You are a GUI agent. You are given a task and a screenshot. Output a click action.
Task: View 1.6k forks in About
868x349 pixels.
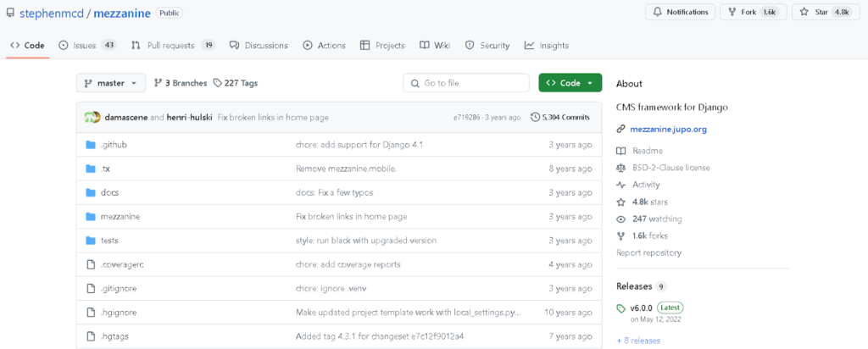(650, 236)
